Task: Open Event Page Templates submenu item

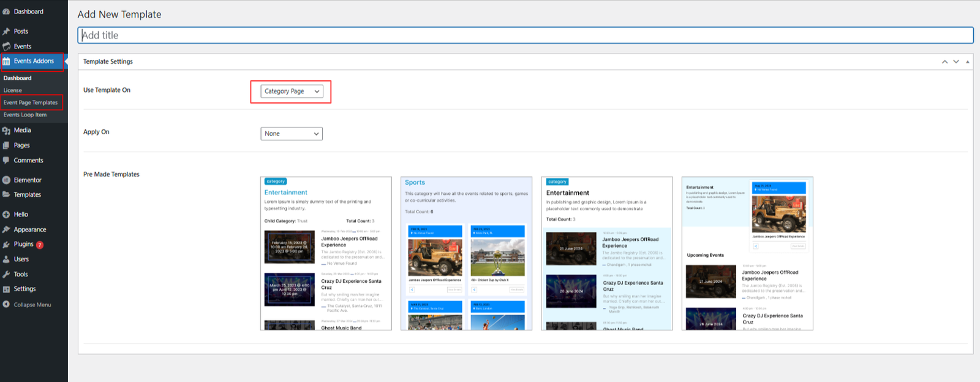Action: (x=31, y=103)
